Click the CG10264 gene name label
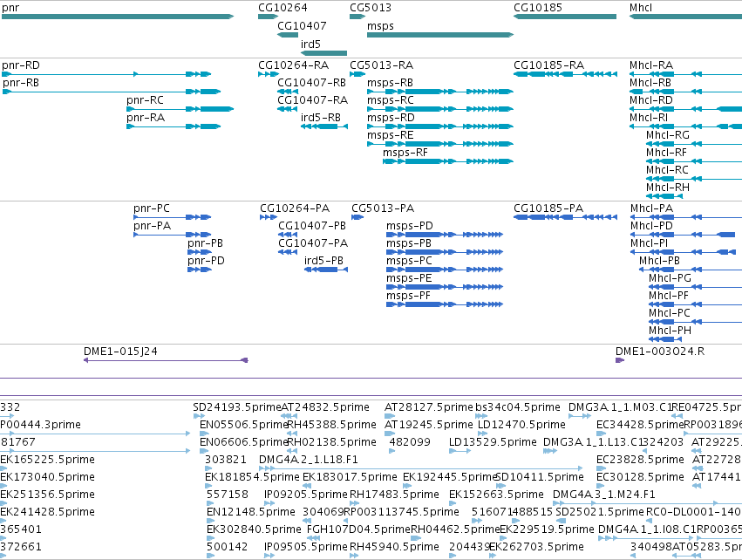Viewport: 742px width, 560px height. coord(283,8)
